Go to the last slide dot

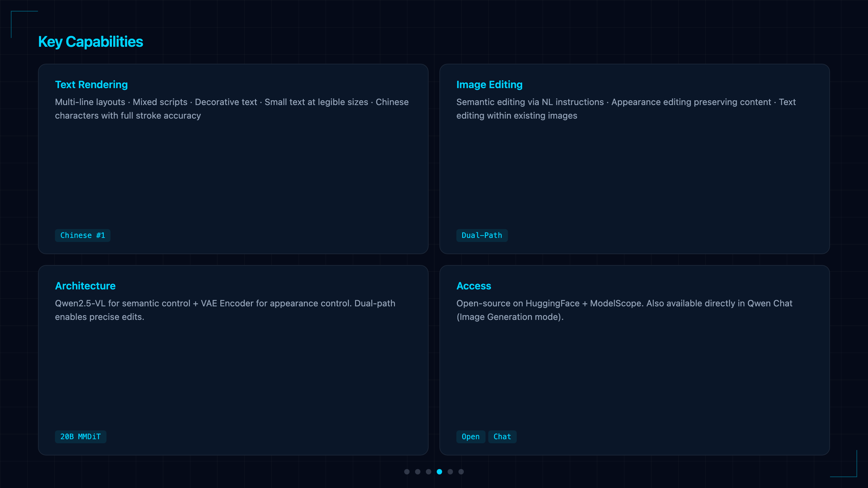tap(461, 472)
